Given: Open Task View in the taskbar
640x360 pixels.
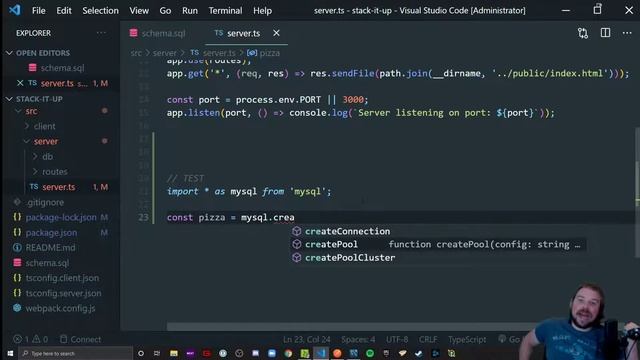Looking at the screenshot, I should pos(157,353).
